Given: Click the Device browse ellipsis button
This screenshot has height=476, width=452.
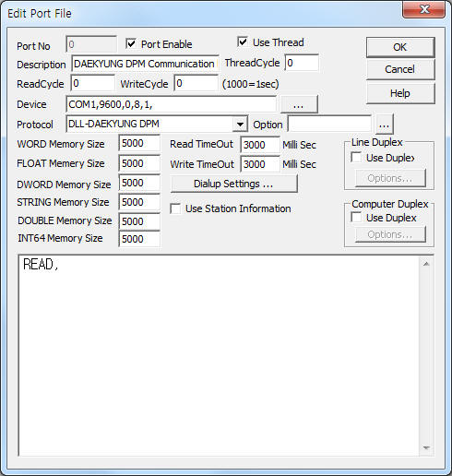Looking at the screenshot, I should pos(299,104).
